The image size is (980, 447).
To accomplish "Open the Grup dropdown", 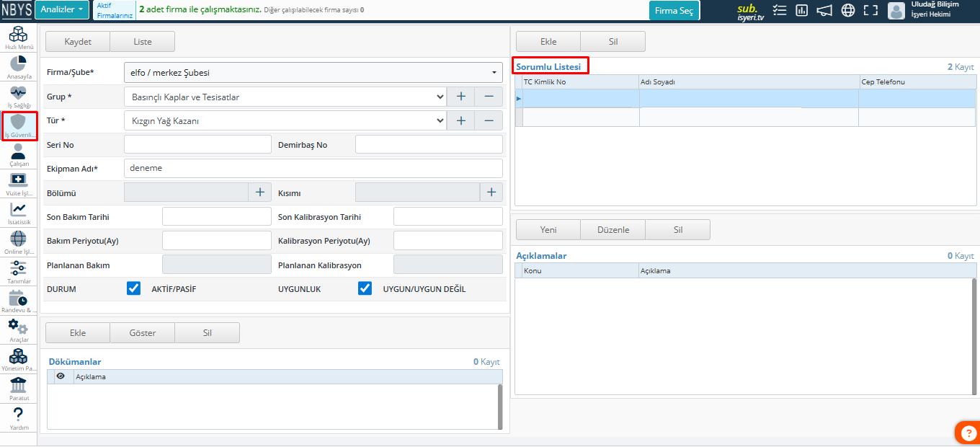I will click(x=285, y=97).
